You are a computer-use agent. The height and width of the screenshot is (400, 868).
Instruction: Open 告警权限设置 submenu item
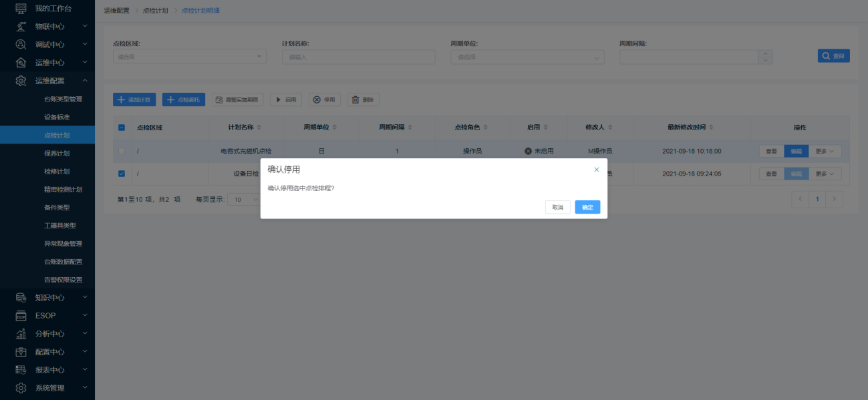tap(63, 279)
